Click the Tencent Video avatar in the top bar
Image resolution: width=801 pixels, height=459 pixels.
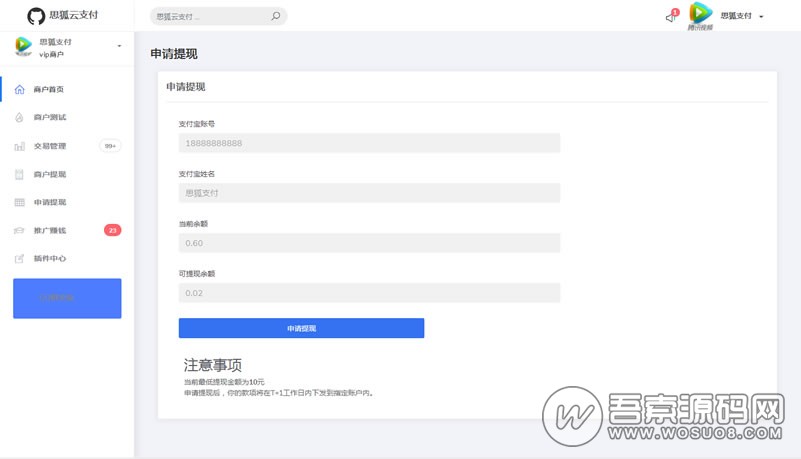point(700,14)
